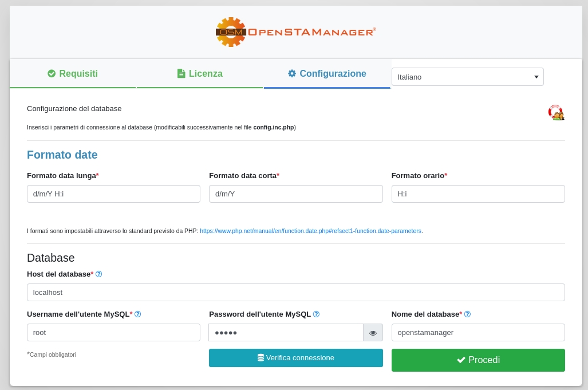
Task: Click help icon next to Host del database
Action: click(x=98, y=274)
